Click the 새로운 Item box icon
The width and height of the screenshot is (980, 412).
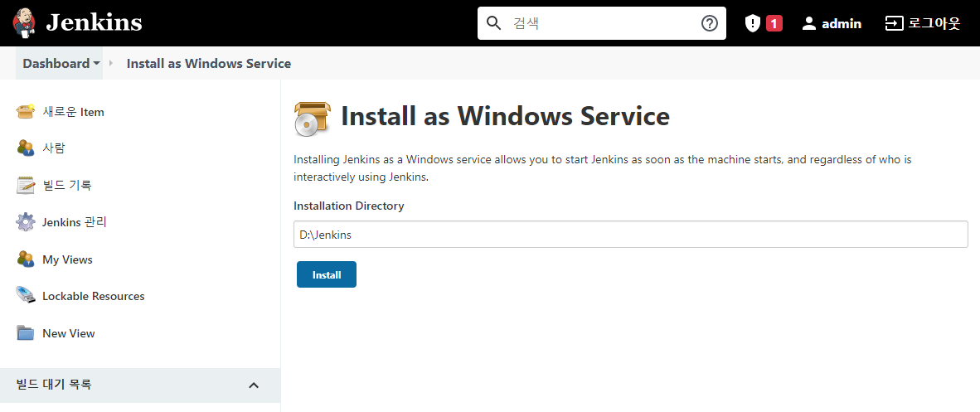(x=26, y=112)
